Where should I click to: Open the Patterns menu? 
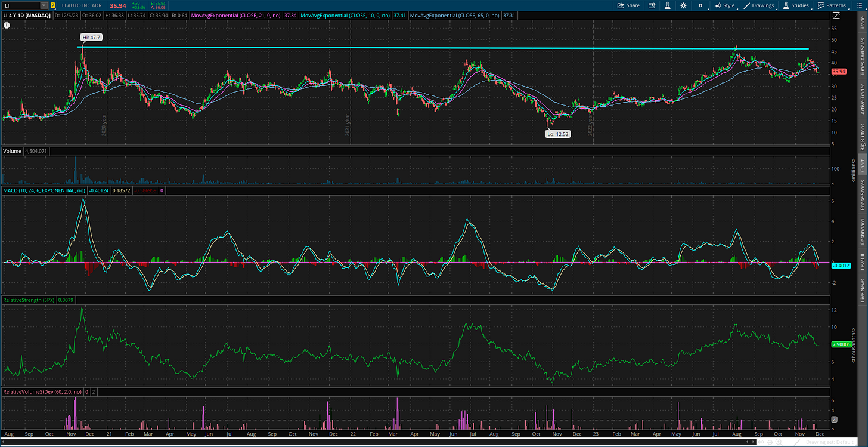point(832,5)
